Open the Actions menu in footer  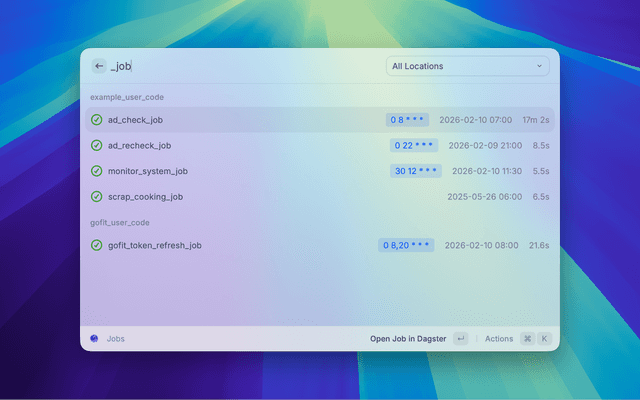pos(499,339)
